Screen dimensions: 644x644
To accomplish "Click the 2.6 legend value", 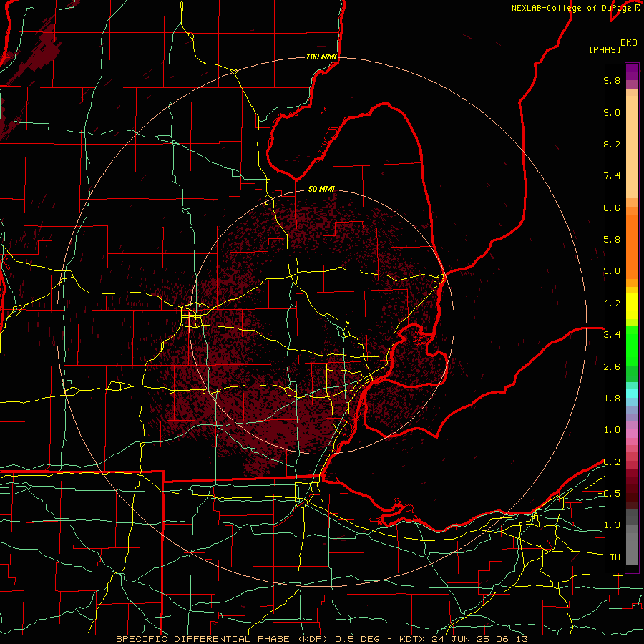I will (612, 367).
